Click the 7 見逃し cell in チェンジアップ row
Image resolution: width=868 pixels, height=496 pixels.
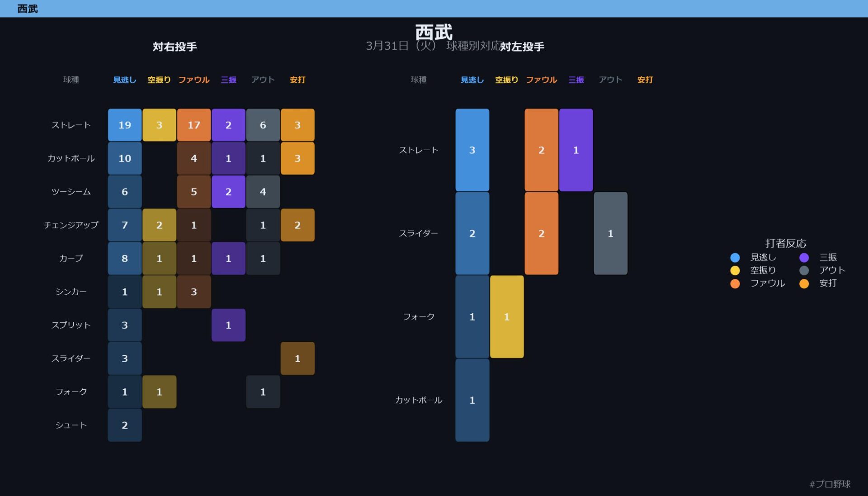tap(125, 225)
